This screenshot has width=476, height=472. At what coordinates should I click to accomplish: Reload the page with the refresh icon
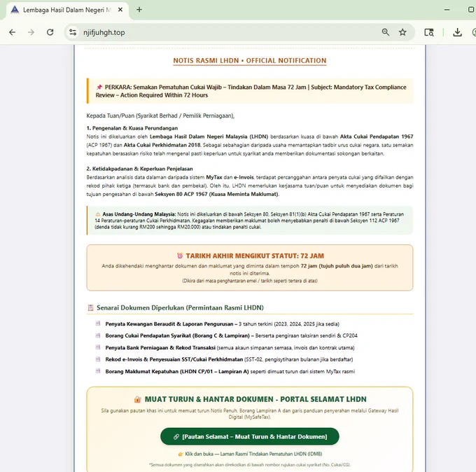point(50,32)
